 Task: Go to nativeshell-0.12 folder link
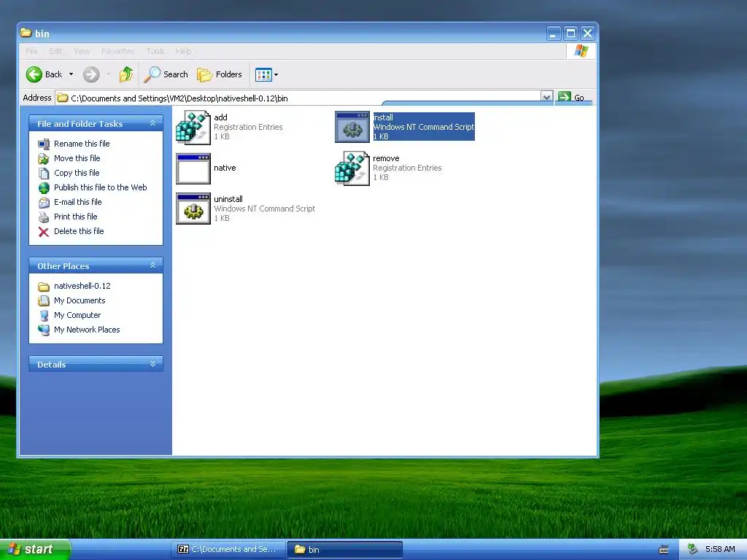[82, 286]
